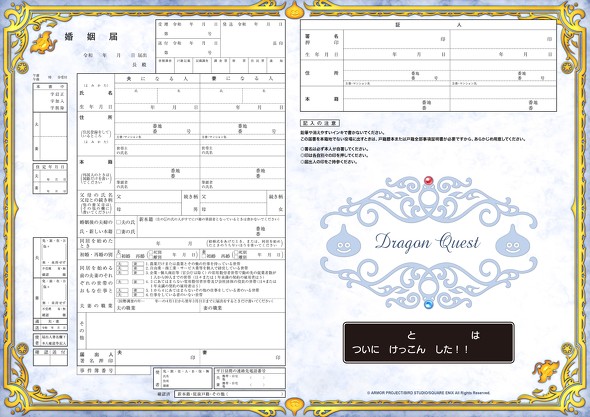Tick the wife's 初婚 checkbox

205,256
